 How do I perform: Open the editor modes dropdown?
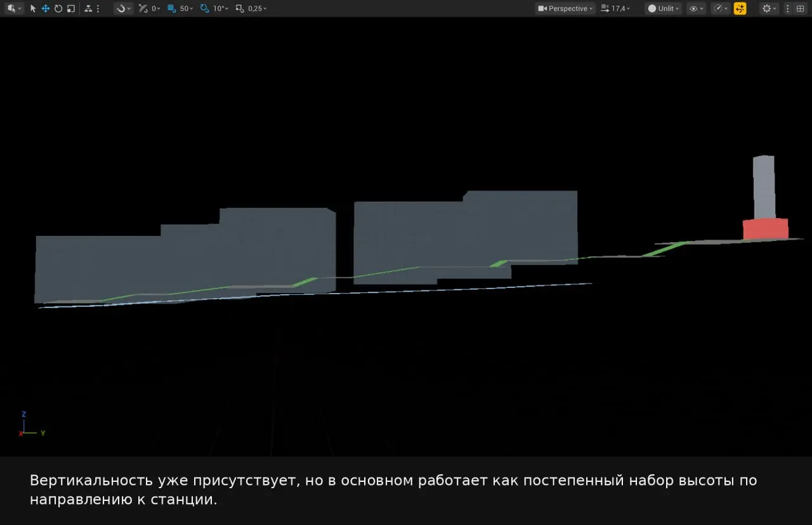pyautogui.click(x=14, y=8)
